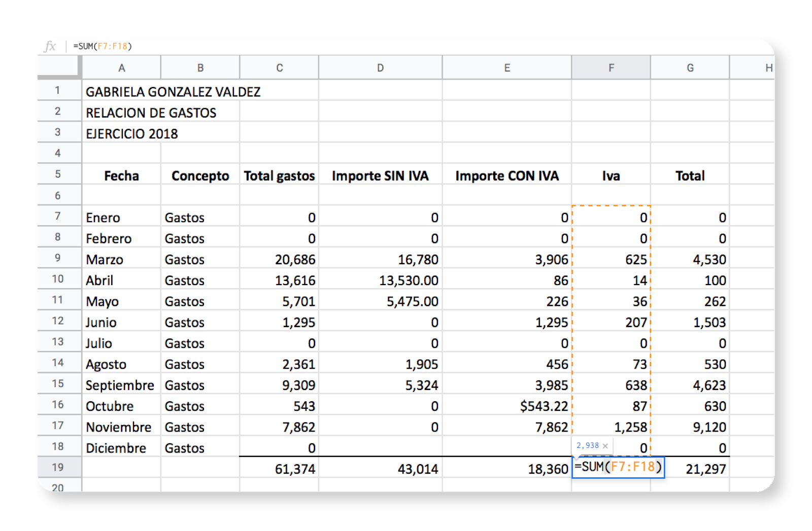This screenshot has height=531, width=812.
Task: Click the formula bar showing =SUM(F7:F18)
Action: click(x=421, y=46)
